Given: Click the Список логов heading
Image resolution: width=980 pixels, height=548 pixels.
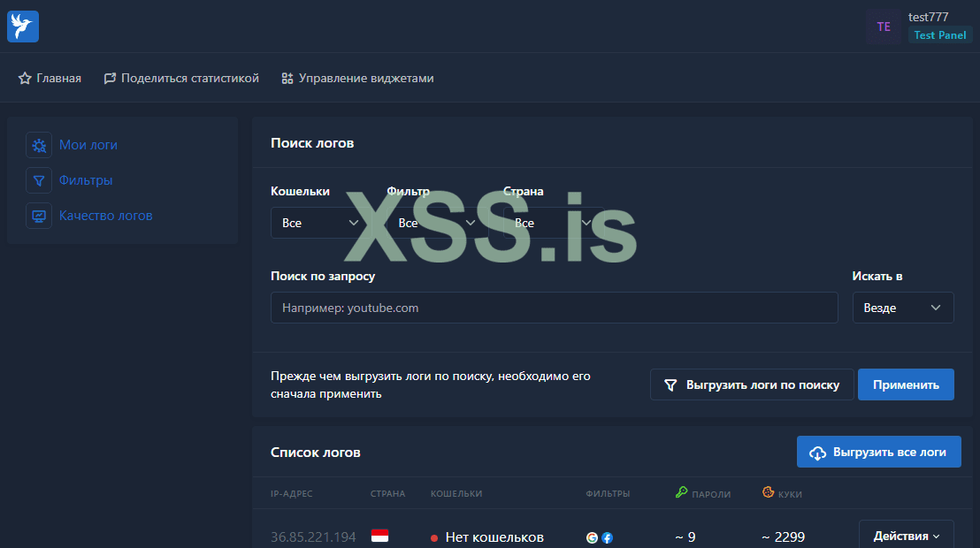Looking at the screenshot, I should 316,453.
